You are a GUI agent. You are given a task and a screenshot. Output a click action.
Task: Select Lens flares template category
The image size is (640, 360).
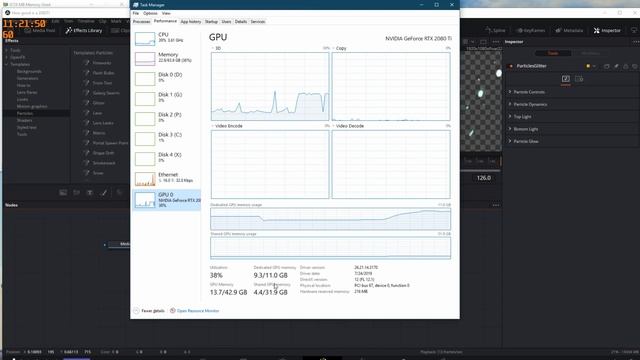(x=27, y=92)
